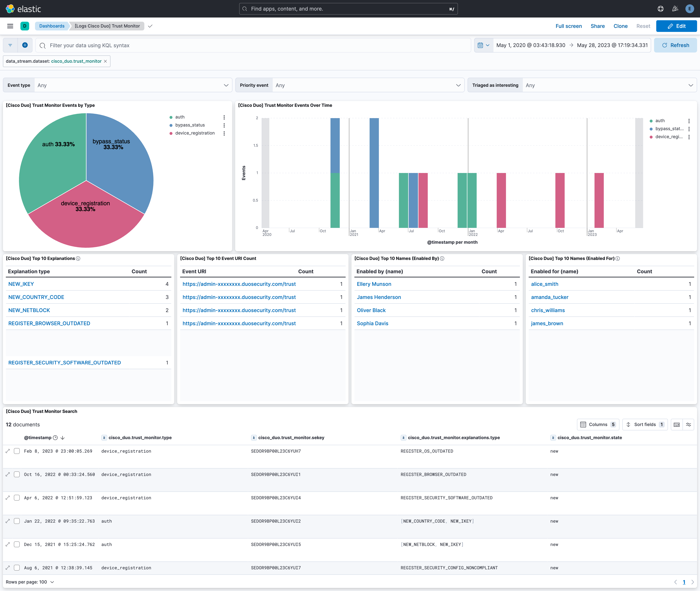Click the E user avatar
The width and height of the screenshot is (700, 591).
click(690, 9)
